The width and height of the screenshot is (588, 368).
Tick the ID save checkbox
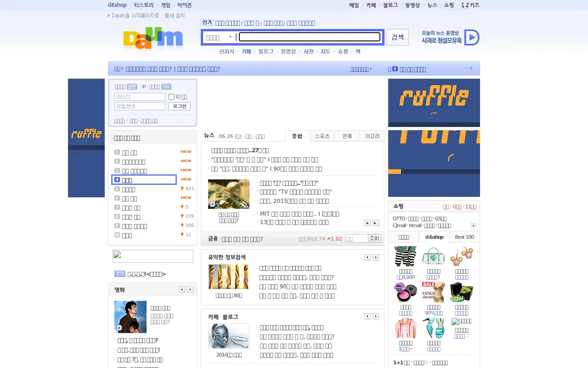(x=171, y=97)
